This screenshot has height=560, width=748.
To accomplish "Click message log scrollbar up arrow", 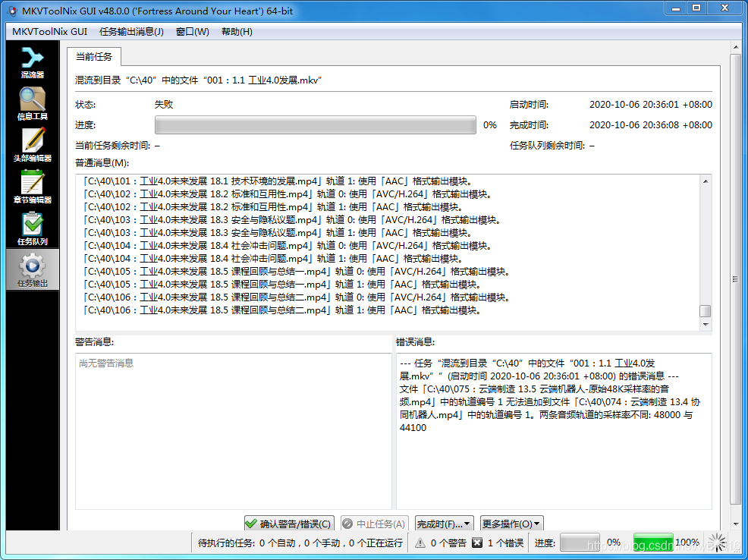I will (x=705, y=181).
